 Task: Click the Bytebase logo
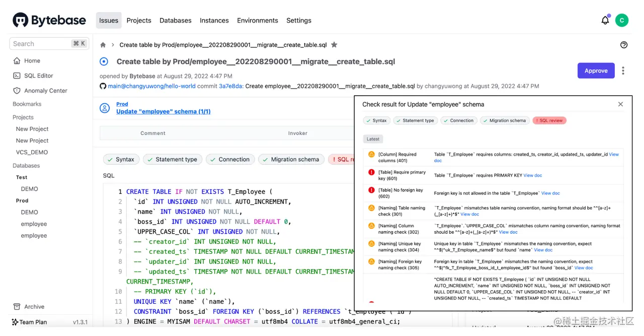click(49, 20)
